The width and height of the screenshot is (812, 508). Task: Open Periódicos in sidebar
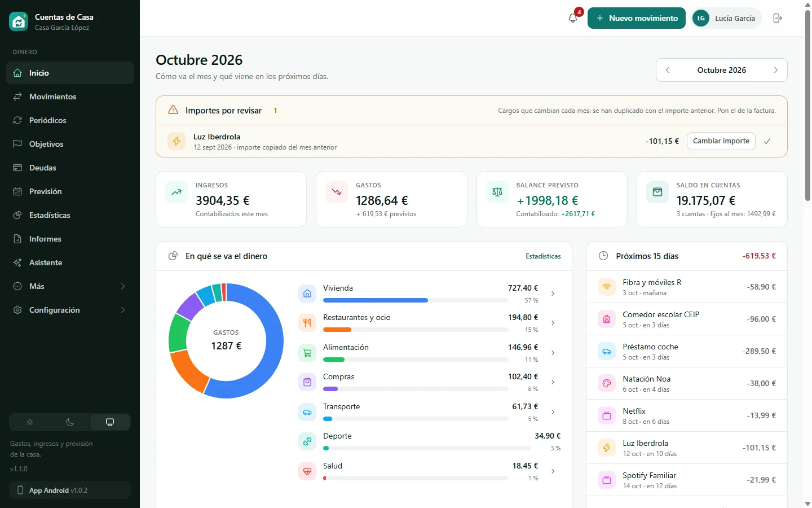point(70,120)
